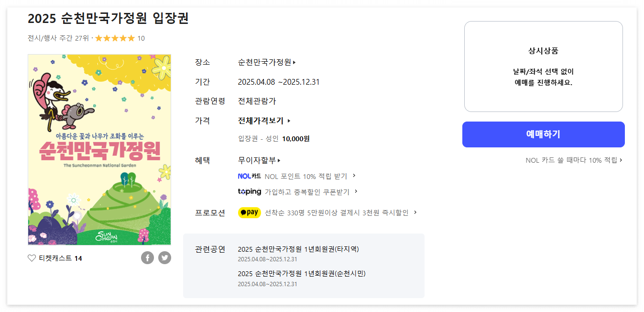Expand 전체가격보기 price list
This screenshot has width=644, height=312.
(264, 121)
